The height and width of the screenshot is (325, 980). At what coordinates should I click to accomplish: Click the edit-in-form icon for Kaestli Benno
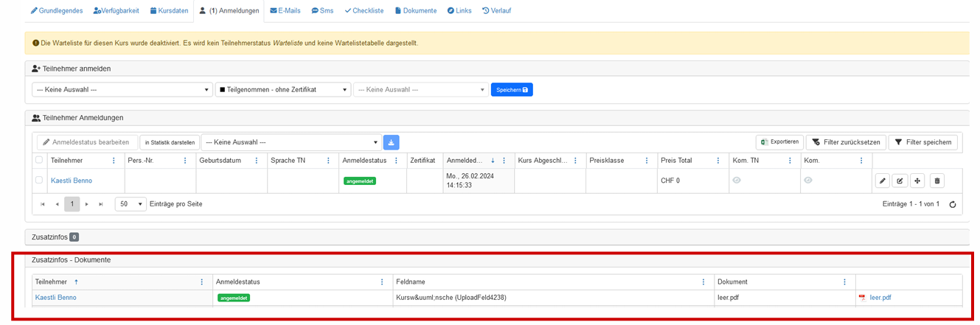click(x=900, y=181)
